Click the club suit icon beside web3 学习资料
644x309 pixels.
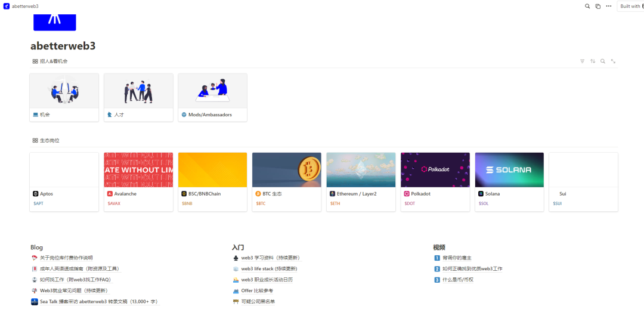click(x=236, y=258)
